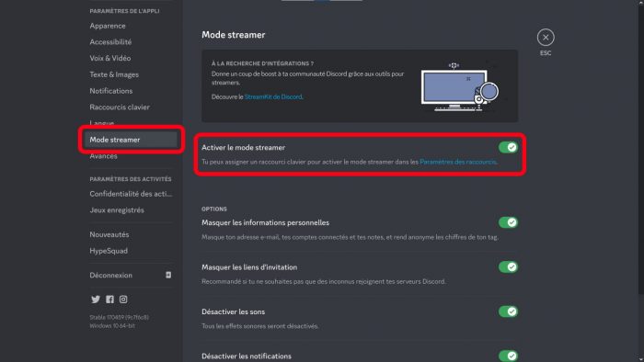Screen dimensions: 644x362
Task: Click the streamer monitor illustration
Action: pyautogui.click(x=460, y=86)
